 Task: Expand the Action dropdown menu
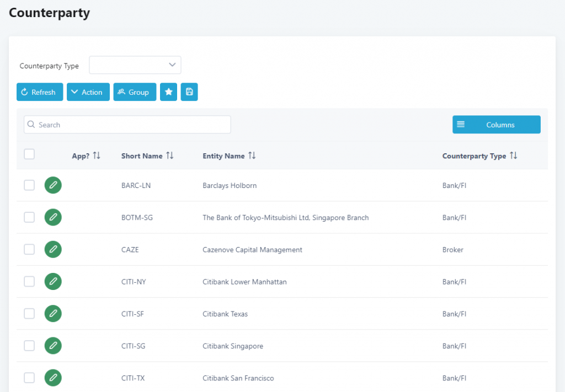click(88, 92)
